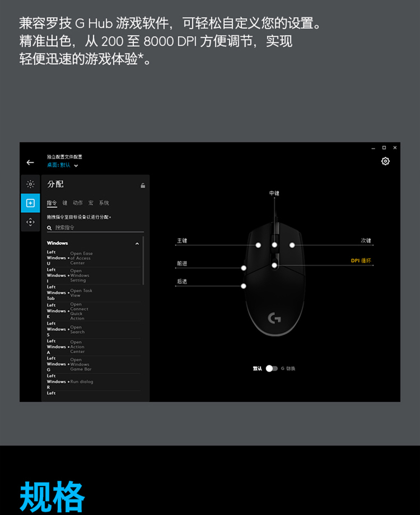
Task: Click the 中键 label
Action: pyautogui.click(x=274, y=193)
